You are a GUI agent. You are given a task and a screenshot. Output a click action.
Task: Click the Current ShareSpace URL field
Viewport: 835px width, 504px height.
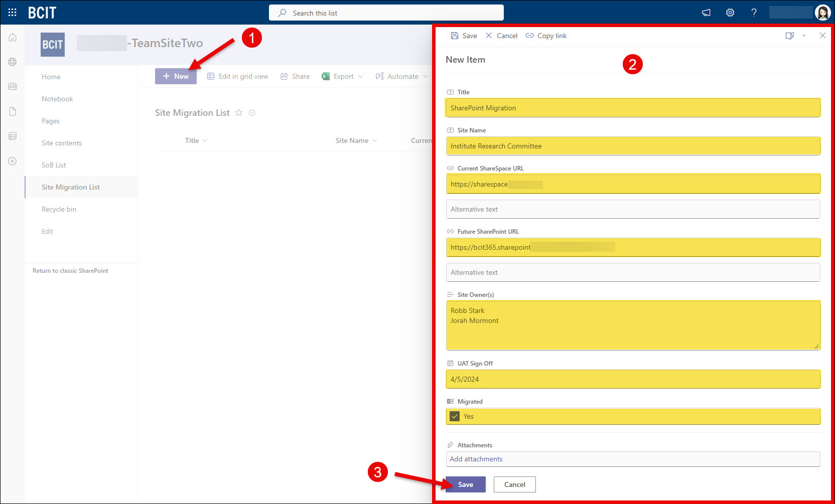633,184
